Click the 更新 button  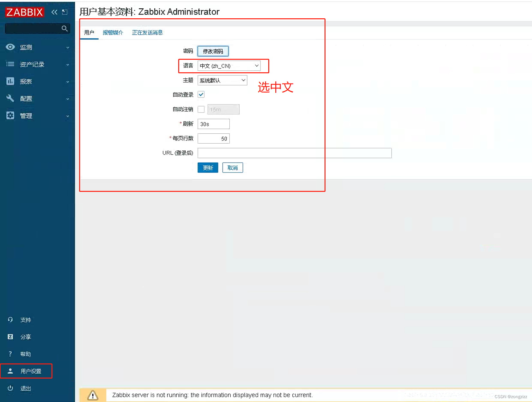(208, 168)
